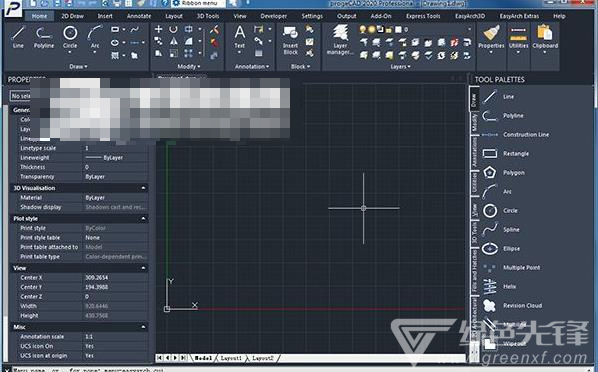Select the Polyline tool in ribbon

pyautogui.click(x=44, y=37)
